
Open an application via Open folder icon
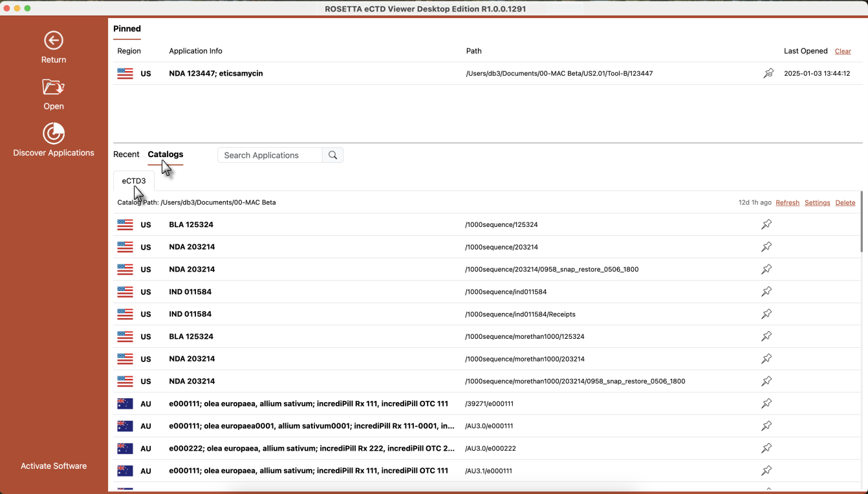[x=54, y=87]
